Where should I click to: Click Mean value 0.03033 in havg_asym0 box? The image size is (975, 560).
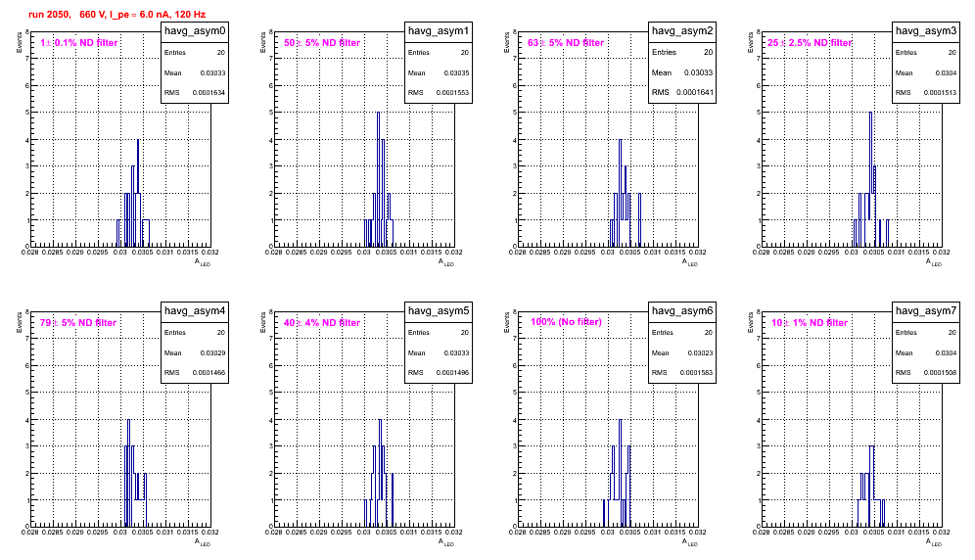(212, 72)
